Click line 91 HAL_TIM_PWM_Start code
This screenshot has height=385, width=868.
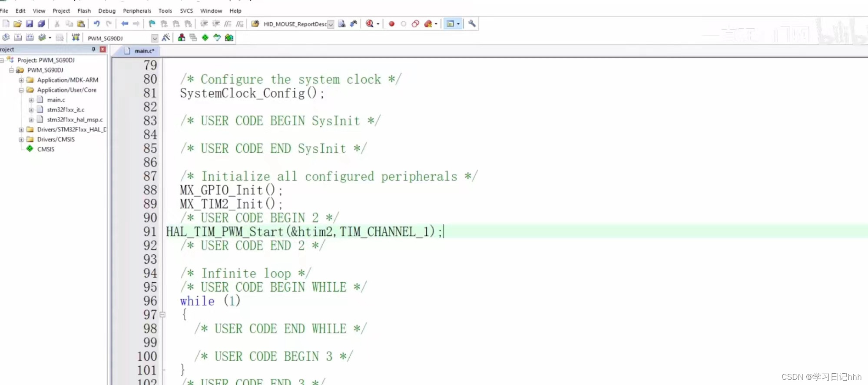pyautogui.click(x=304, y=232)
